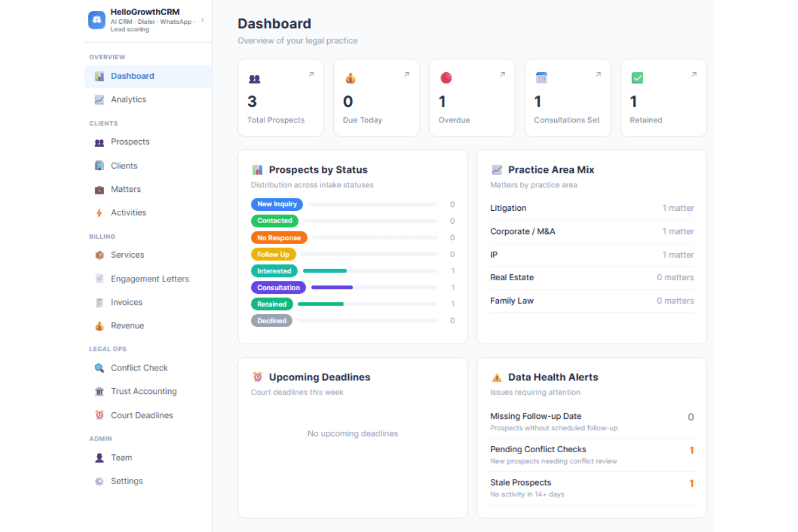Select the Family Law row
Image resolution: width=798 pixels, height=532 pixels.
coord(592,301)
